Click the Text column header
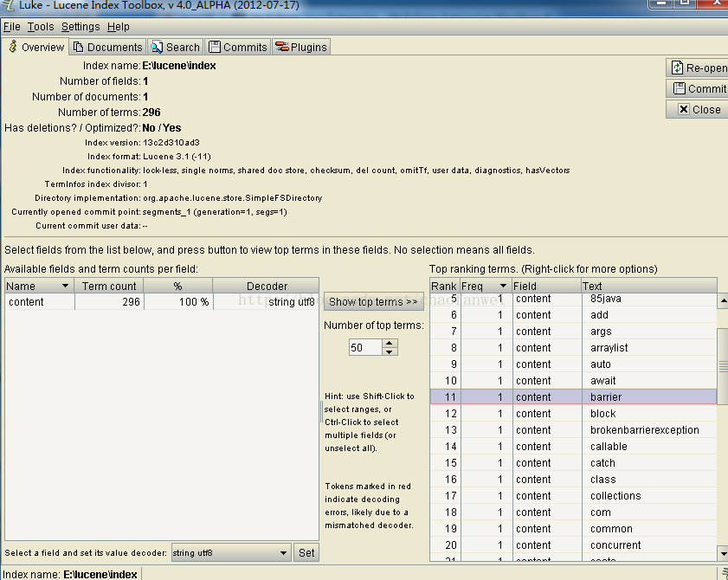This screenshot has width=728, height=580. pos(649,286)
